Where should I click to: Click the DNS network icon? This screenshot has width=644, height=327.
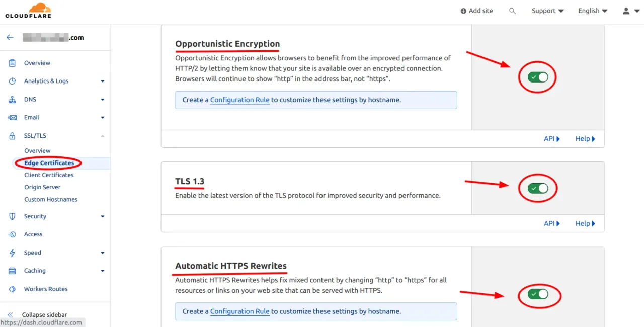tap(13, 99)
